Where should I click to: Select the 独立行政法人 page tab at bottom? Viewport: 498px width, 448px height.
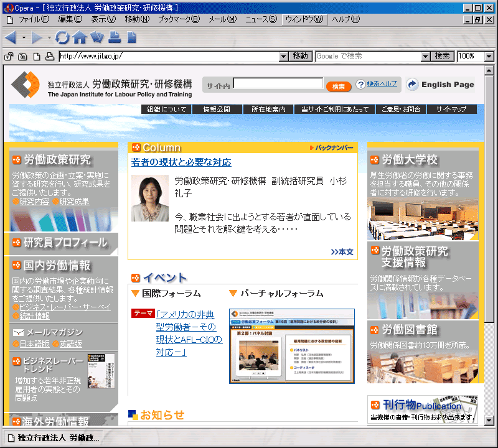coord(54,438)
